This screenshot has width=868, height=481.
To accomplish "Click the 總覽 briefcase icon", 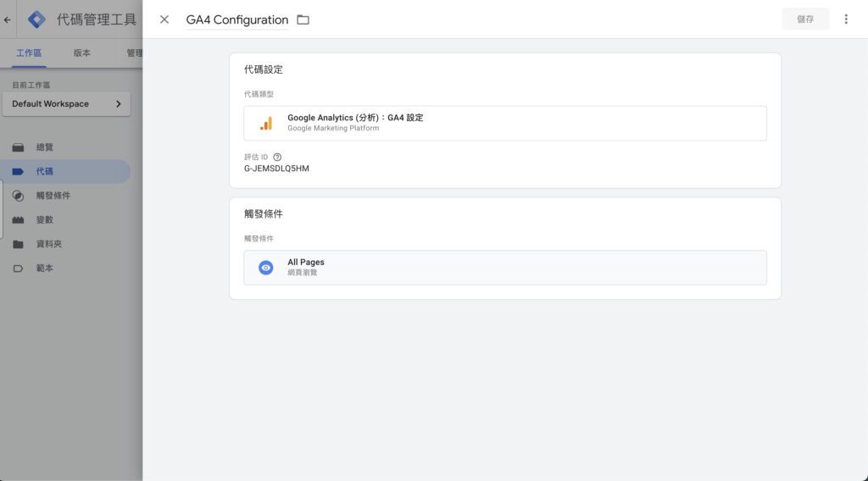I will (19, 147).
